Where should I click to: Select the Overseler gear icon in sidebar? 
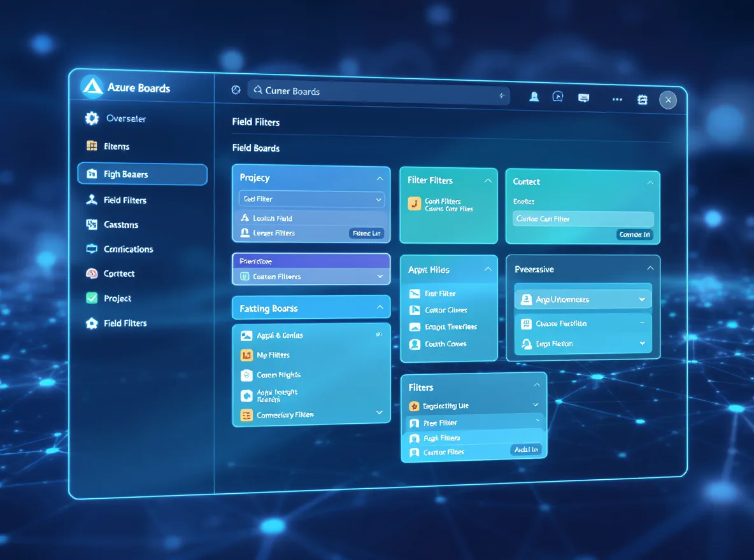click(x=90, y=118)
